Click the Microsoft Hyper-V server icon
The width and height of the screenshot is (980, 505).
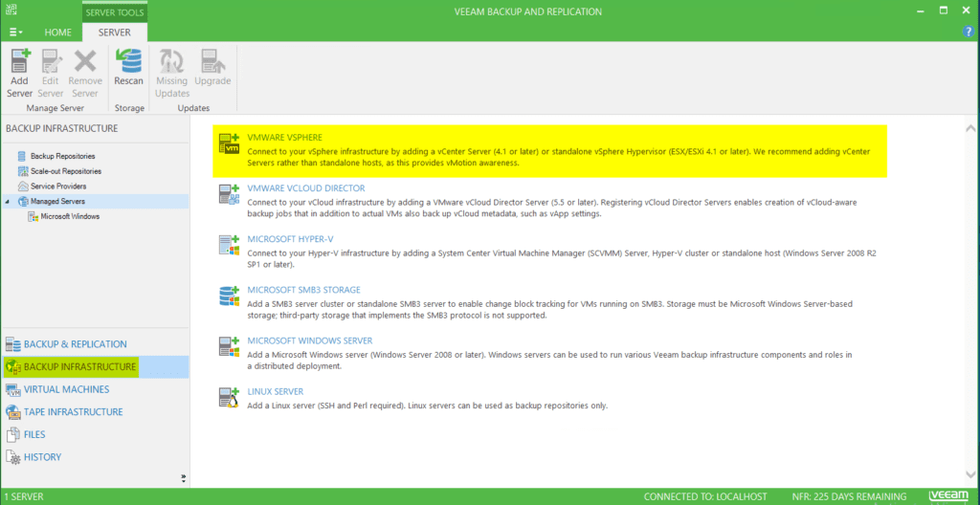coord(229,245)
